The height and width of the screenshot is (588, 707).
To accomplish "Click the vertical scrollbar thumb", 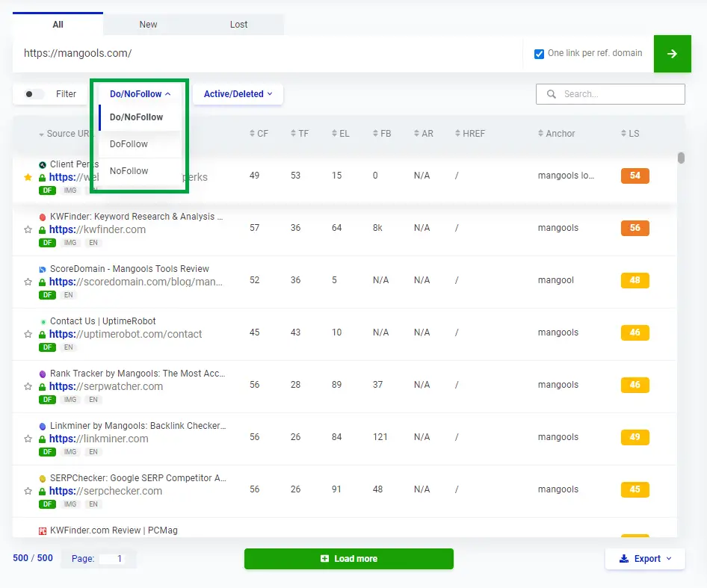I will click(x=681, y=158).
